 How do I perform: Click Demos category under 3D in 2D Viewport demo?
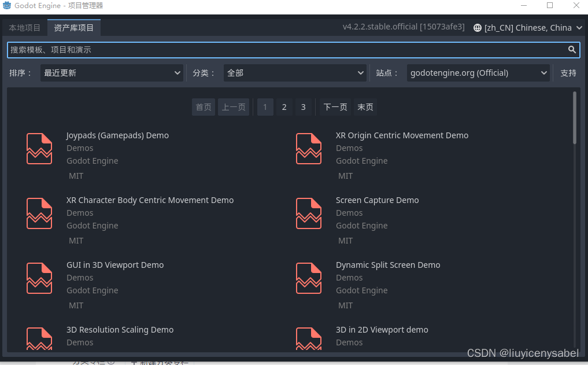349,342
